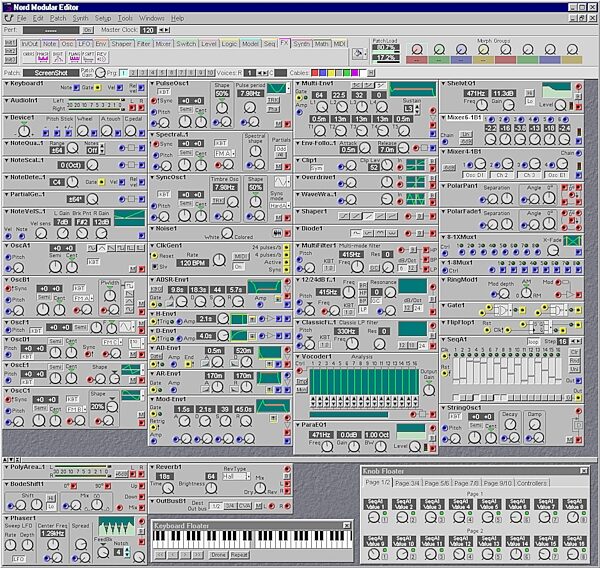Click the Master Clock 120 value field
Image resolution: width=600 pixels, height=568 pixels.
click(148, 30)
